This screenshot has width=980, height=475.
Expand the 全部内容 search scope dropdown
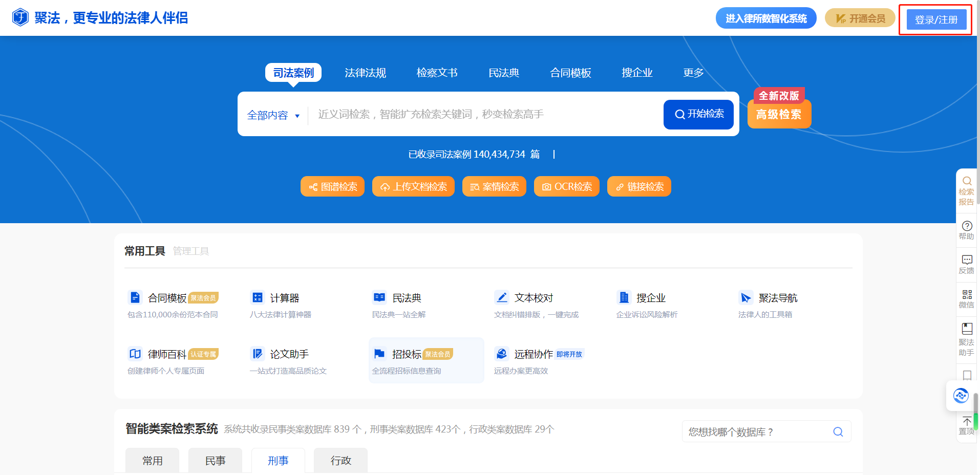point(273,115)
